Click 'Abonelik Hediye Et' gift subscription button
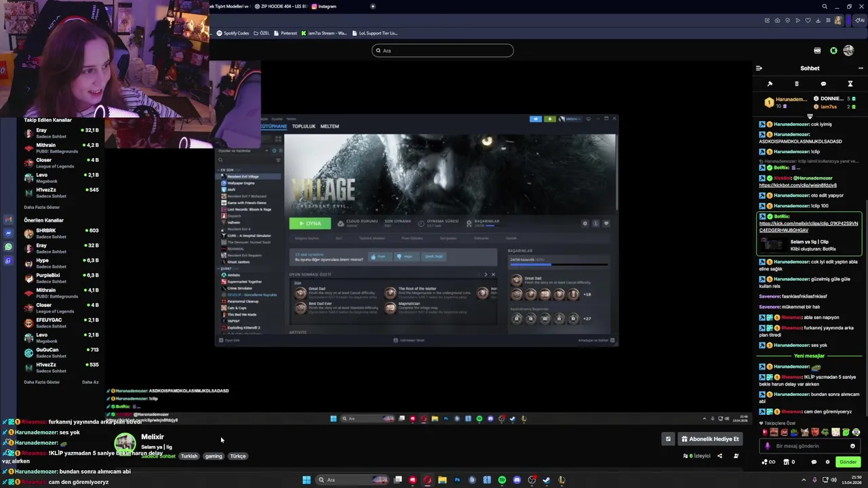868x488 pixels. click(710, 439)
